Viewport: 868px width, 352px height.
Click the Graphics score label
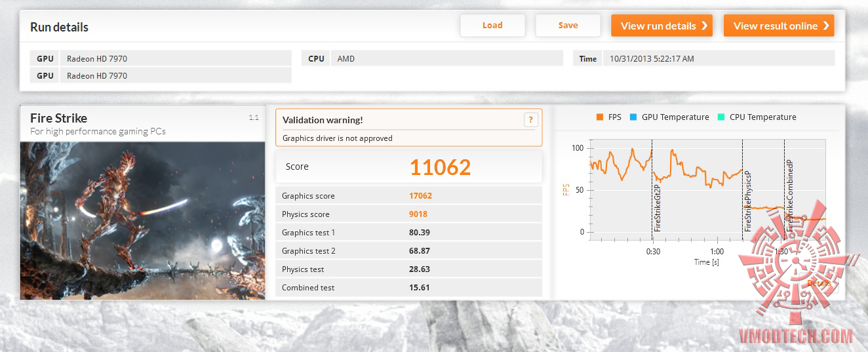click(308, 196)
